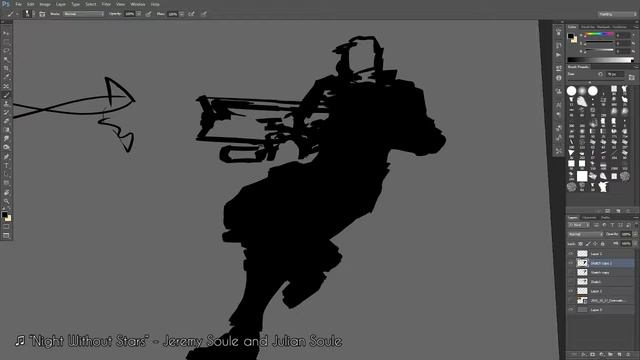The width and height of the screenshot is (640, 360).
Task: Select the Eraser tool
Action: click(x=6, y=121)
